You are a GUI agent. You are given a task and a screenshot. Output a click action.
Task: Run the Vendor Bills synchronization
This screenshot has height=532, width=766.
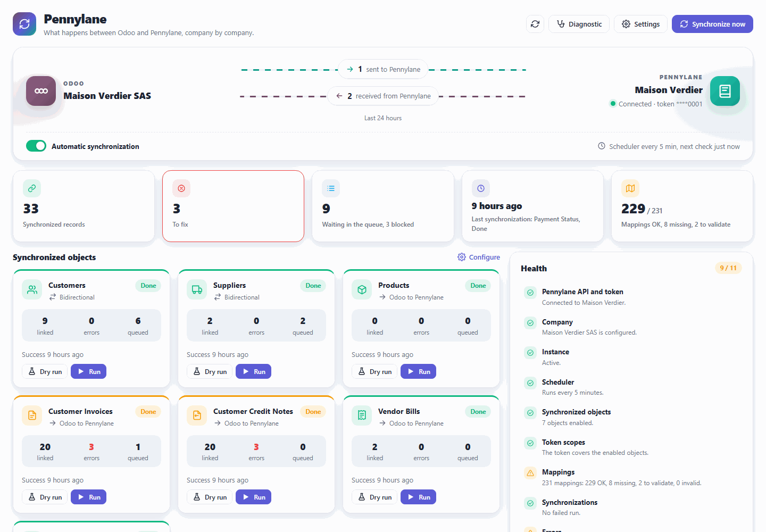419,497
